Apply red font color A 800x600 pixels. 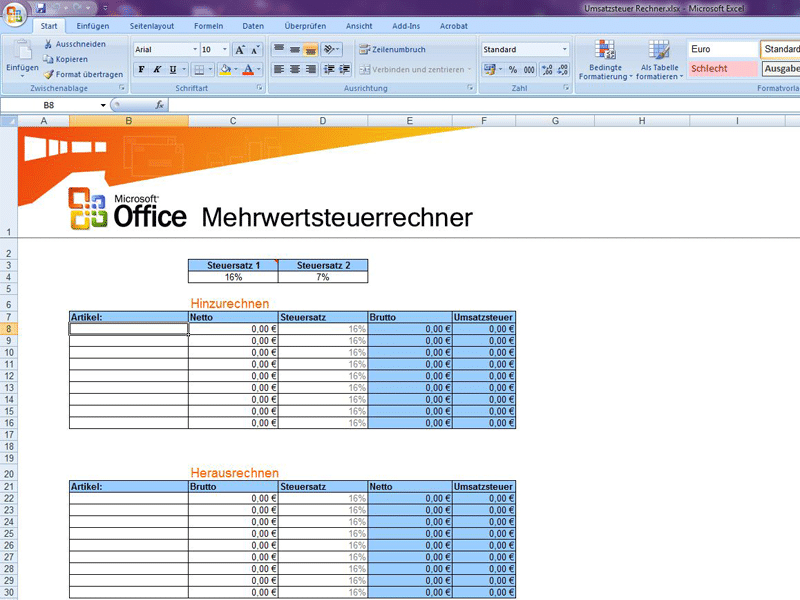[x=248, y=69]
